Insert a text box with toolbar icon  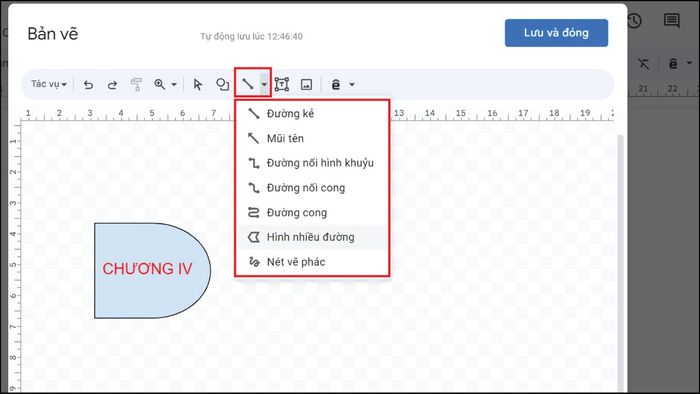coord(282,84)
